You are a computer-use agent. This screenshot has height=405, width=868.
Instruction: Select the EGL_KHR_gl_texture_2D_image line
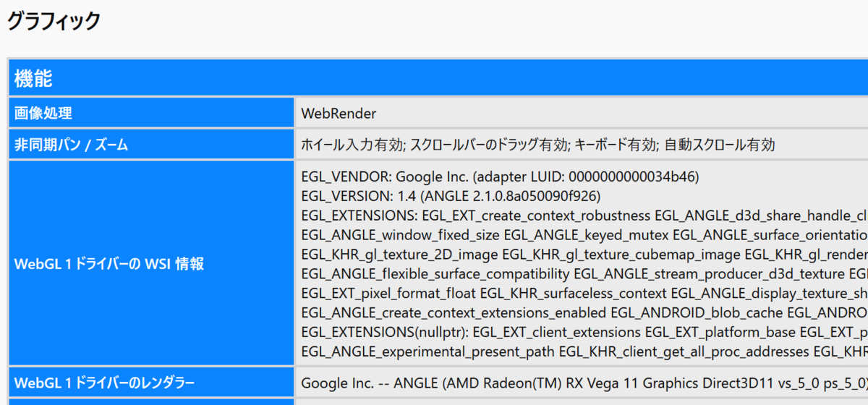point(584,255)
